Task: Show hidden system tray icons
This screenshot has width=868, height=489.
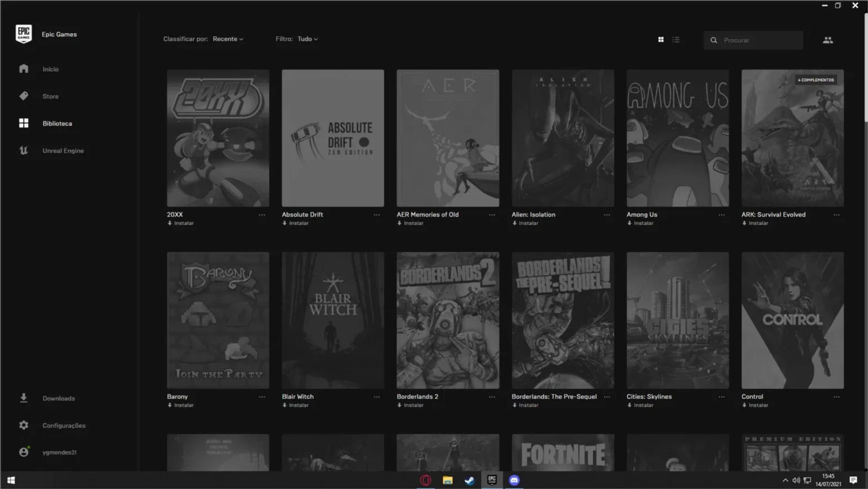Action: point(785,480)
